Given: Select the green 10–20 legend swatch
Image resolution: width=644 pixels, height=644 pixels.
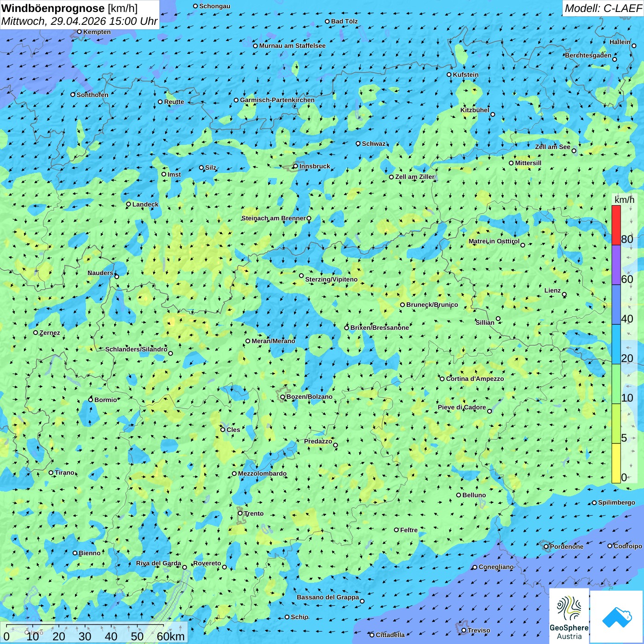Looking at the screenshot, I should pyautogui.click(x=616, y=384).
